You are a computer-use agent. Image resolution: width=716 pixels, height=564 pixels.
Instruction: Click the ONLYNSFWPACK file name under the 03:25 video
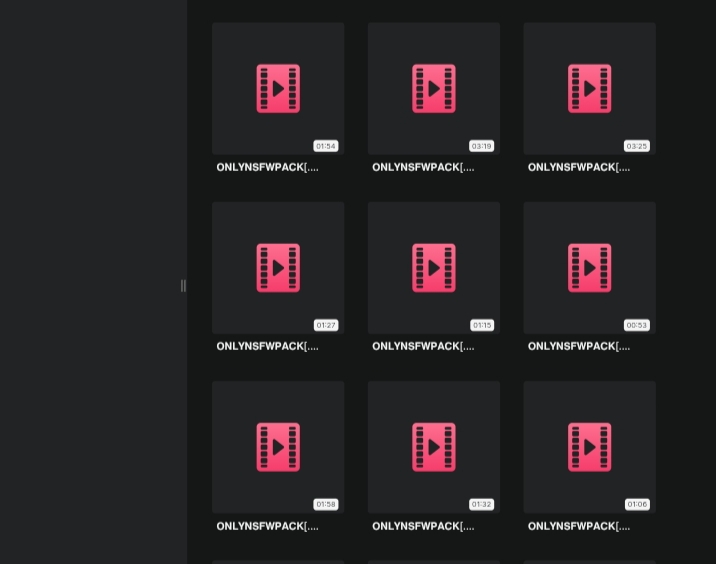pos(579,168)
